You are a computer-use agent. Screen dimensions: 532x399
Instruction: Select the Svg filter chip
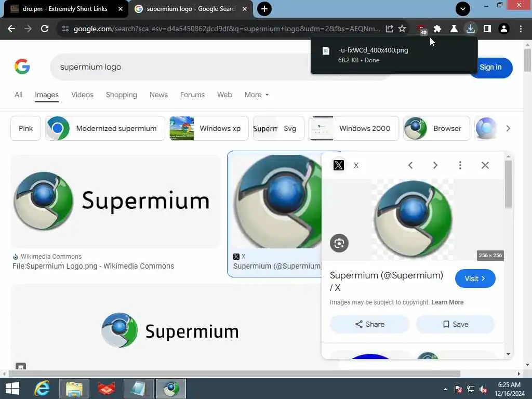278,128
